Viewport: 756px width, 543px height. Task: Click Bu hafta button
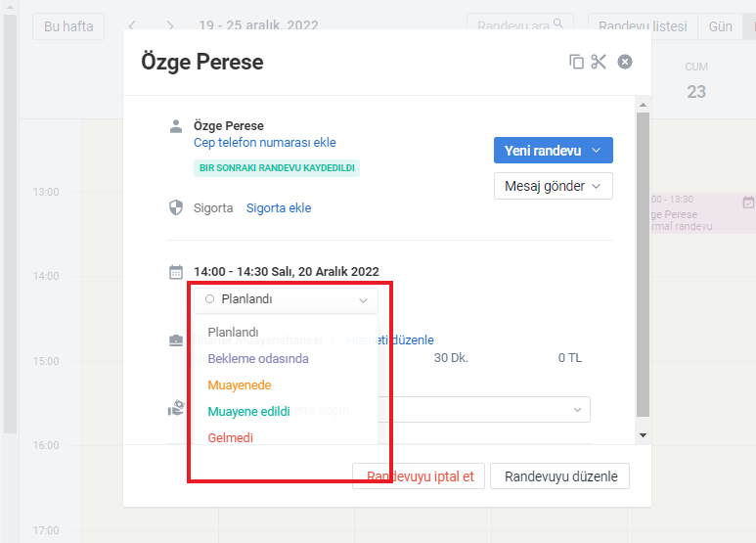pyautogui.click(x=68, y=26)
